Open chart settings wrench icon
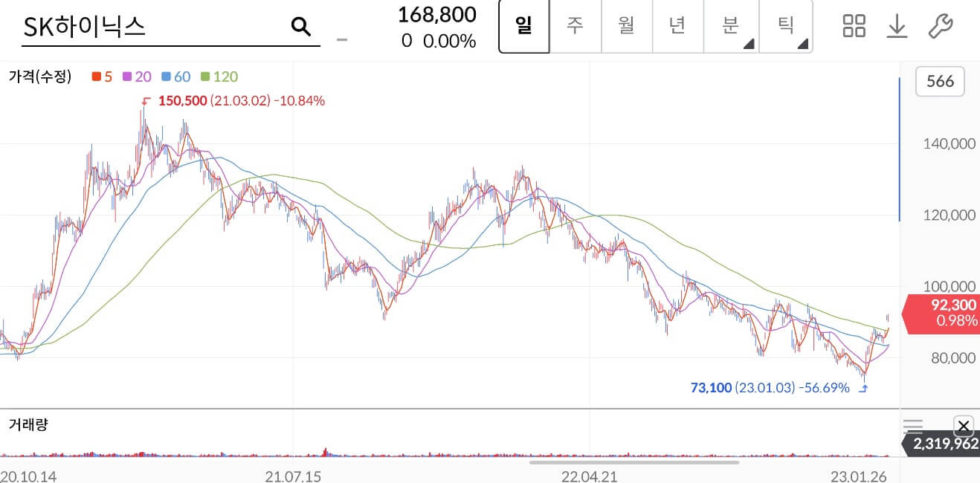Image resolution: width=980 pixels, height=483 pixels. point(941,26)
